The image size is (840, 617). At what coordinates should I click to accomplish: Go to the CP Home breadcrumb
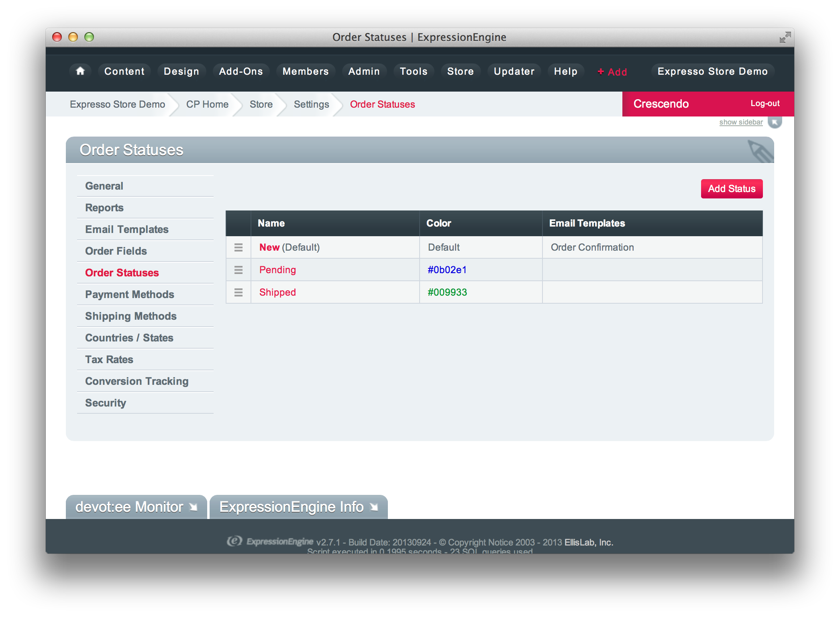point(207,104)
